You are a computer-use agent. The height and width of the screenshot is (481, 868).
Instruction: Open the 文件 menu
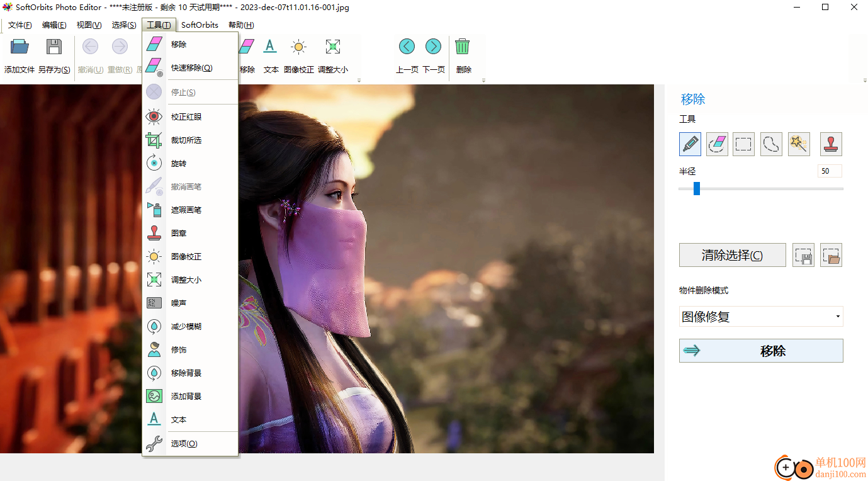pyautogui.click(x=20, y=25)
